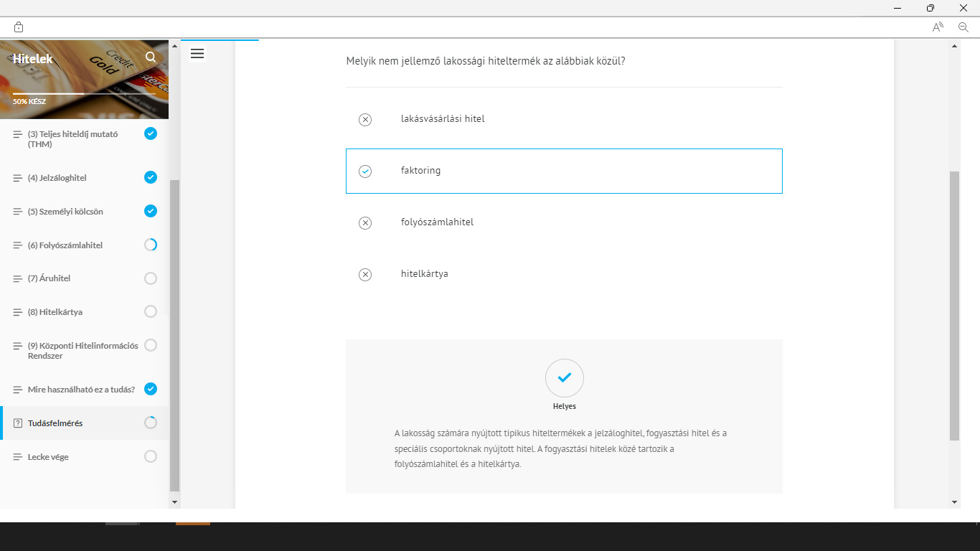The height and width of the screenshot is (551, 980).
Task: Go to the Tudásfelmérés quiz section
Action: click(55, 423)
